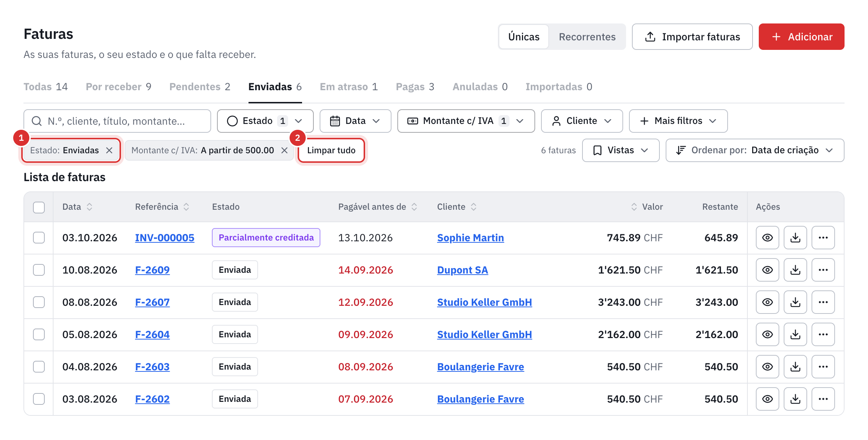Image resolution: width=868 pixels, height=440 pixels.
Task: Open client link Sophie Martin
Action: 470,238
